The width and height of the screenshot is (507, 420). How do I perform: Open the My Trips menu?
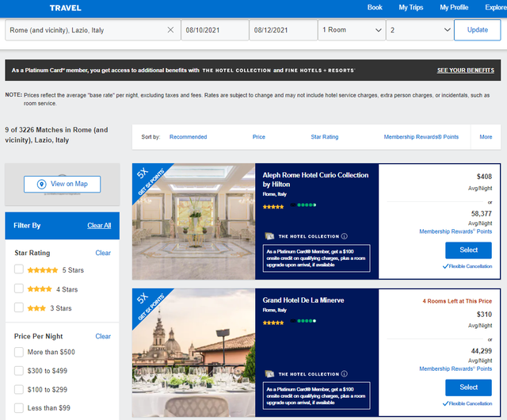411,7
